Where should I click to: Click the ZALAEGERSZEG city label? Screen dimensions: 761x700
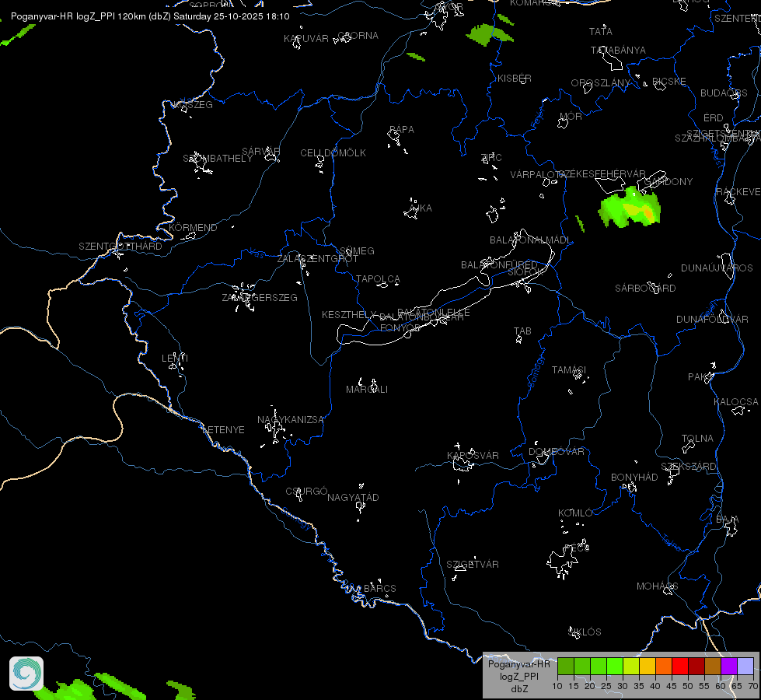[x=260, y=297]
